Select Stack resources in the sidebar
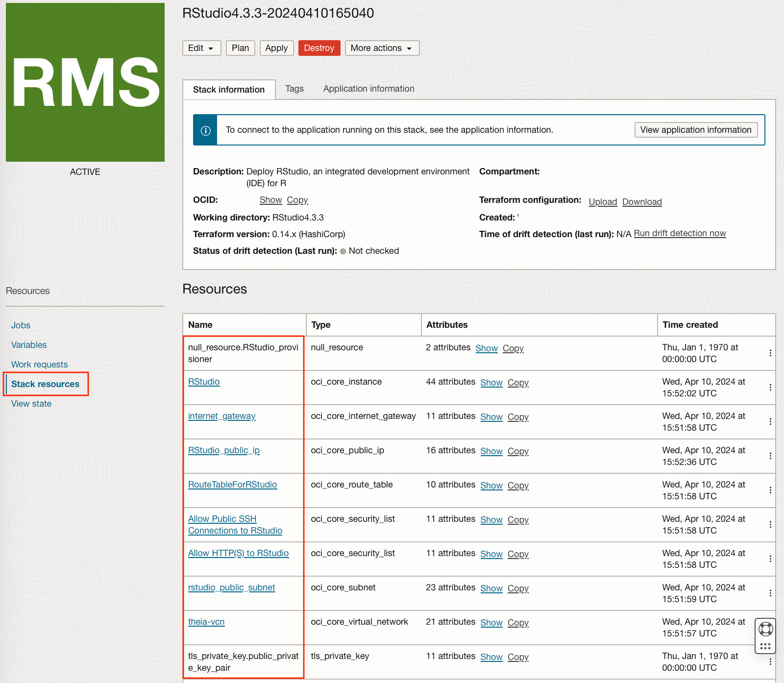This screenshot has height=683, width=784. click(x=45, y=384)
